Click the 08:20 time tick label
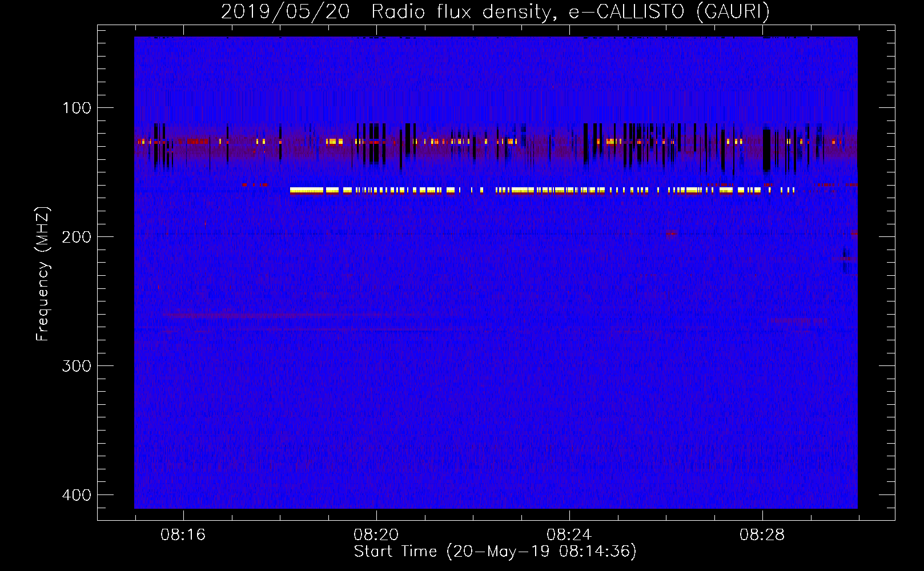The image size is (924, 571). coord(376,535)
